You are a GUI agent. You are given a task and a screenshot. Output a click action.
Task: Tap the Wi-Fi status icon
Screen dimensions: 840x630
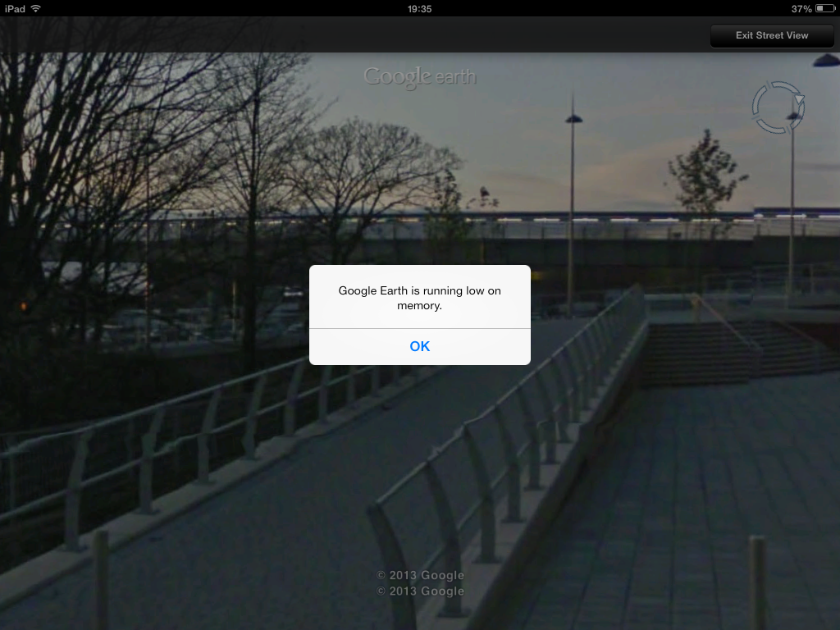pyautogui.click(x=36, y=8)
